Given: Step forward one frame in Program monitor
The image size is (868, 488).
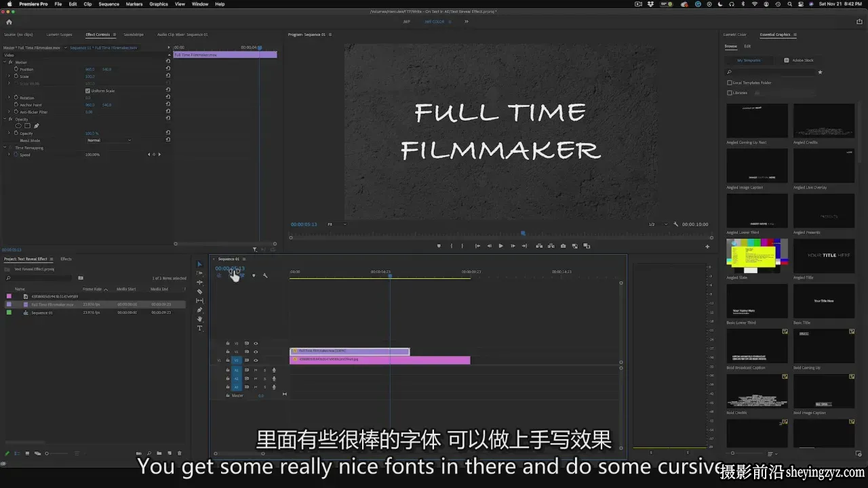Looking at the screenshot, I should coord(513,246).
